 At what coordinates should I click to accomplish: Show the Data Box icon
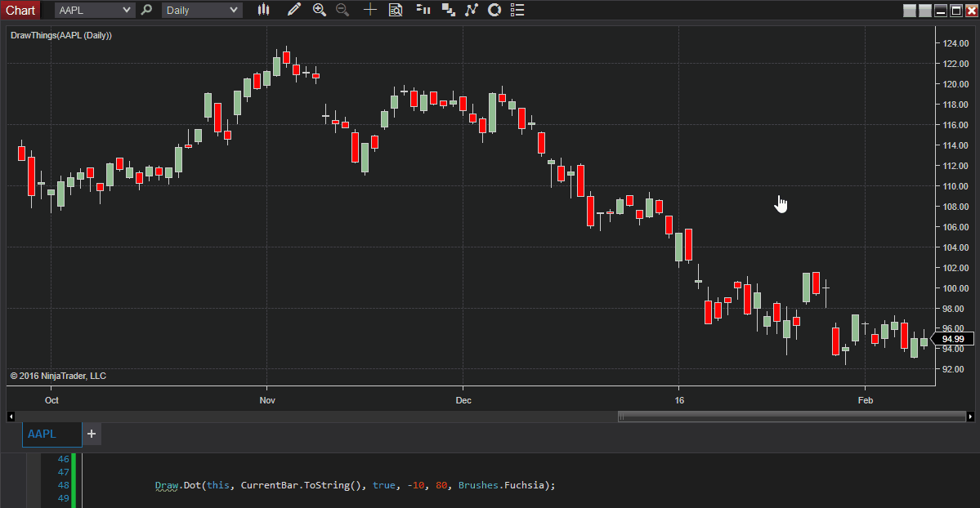(396, 9)
